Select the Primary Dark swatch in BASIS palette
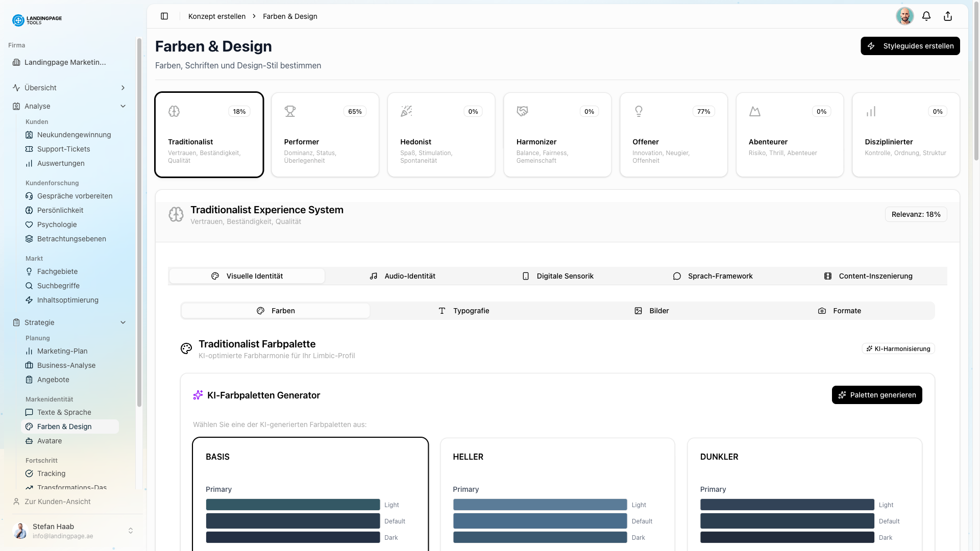 (292, 537)
